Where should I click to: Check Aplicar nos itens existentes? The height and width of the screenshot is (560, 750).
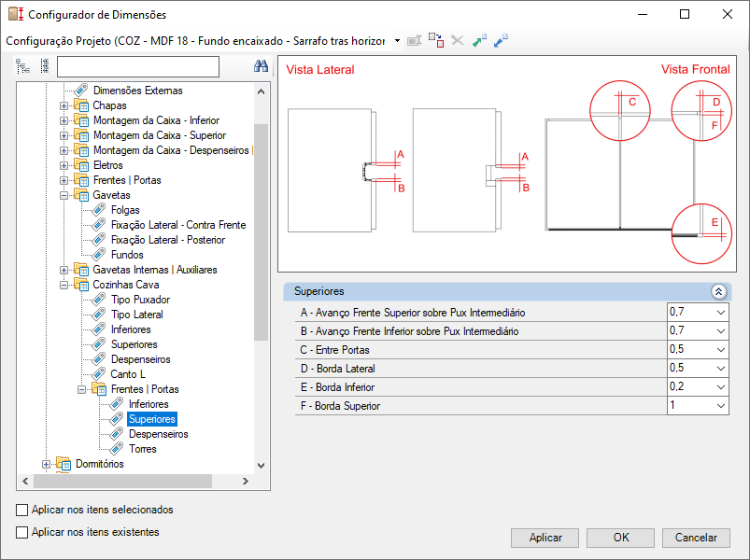click(22, 532)
